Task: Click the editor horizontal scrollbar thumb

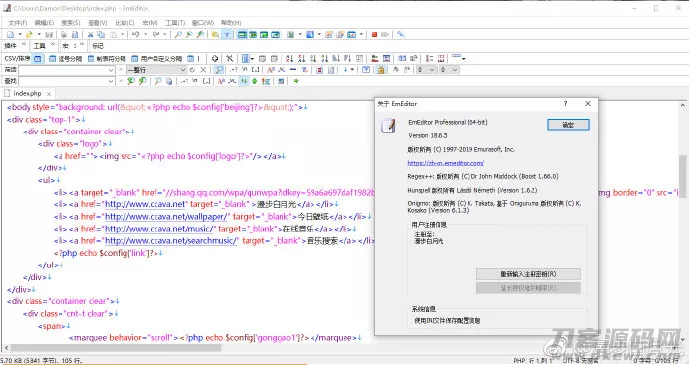Action: [116, 348]
